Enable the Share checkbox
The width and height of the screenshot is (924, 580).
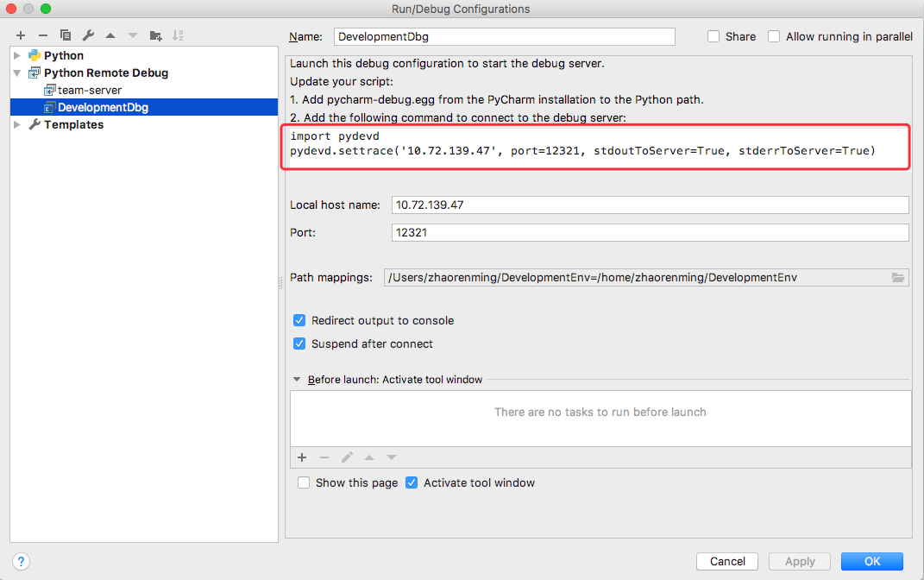(x=713, y=36)
